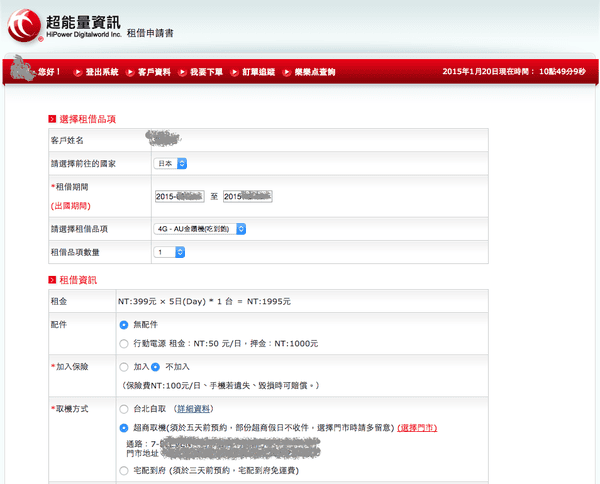Click the play arrow icon beside 我要下單

tap(182, 72)
